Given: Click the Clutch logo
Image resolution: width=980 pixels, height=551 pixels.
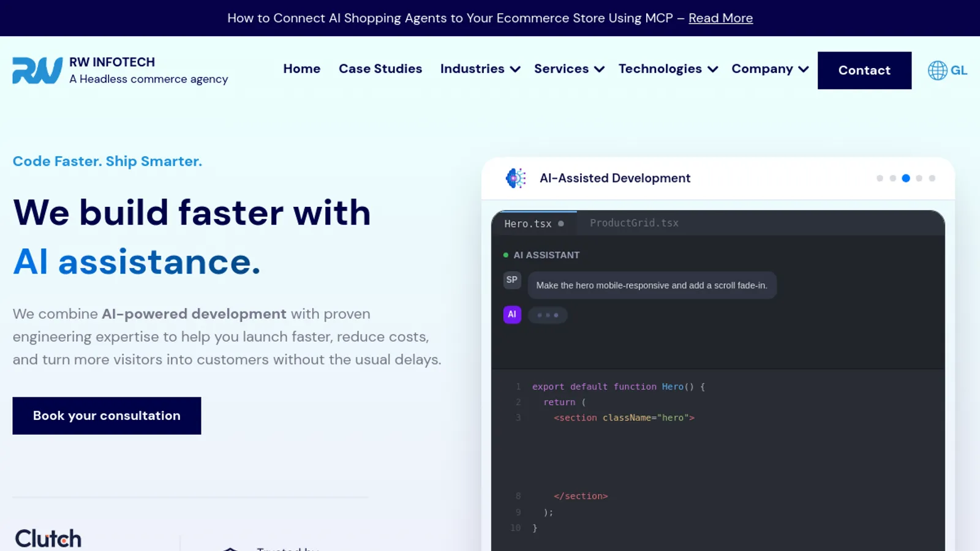Looking at the screenshot, I should click(48, 538).
